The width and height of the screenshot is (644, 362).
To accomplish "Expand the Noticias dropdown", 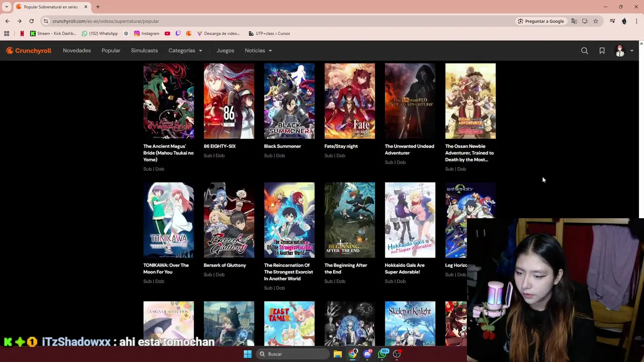I will click(259, 51).
